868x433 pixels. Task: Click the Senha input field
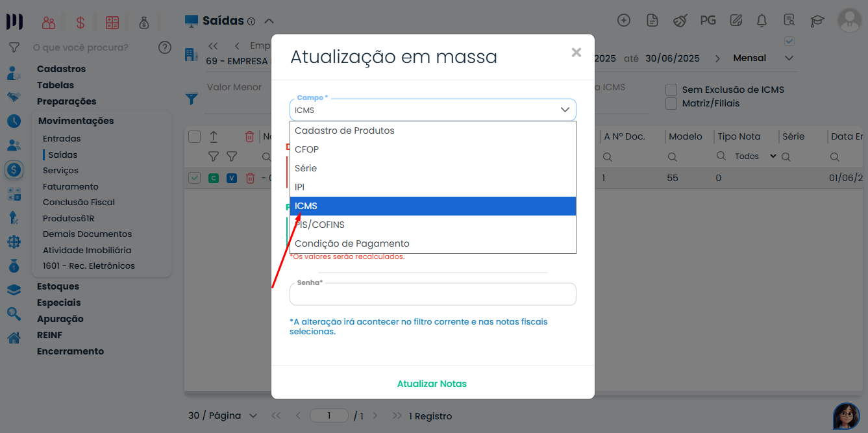pyautogui.click(x=432, y=295)
